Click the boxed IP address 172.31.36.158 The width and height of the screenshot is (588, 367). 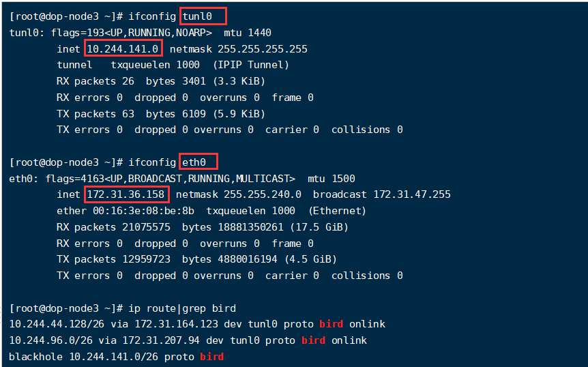(126, 194)
